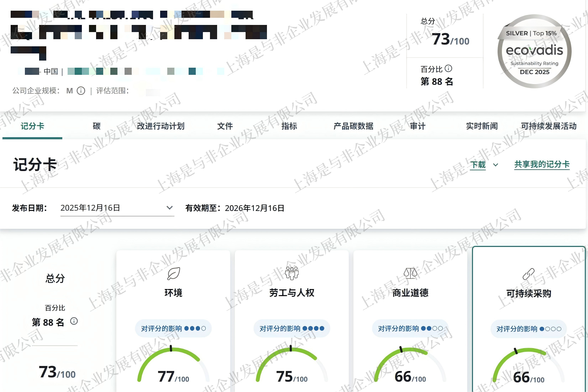Click the info icon next to 百分比 header

pyautogui.click(x=448, y=68)
